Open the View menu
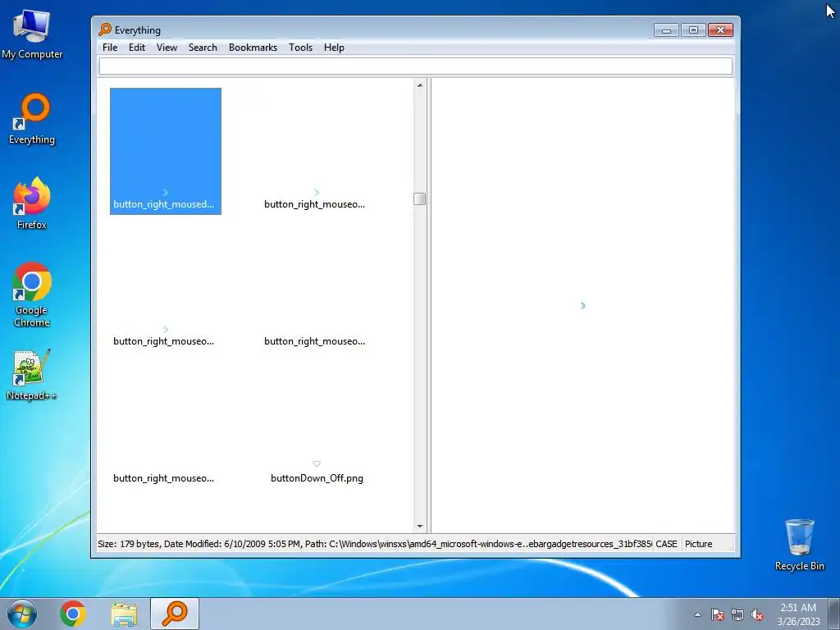 tap(167, 47)
